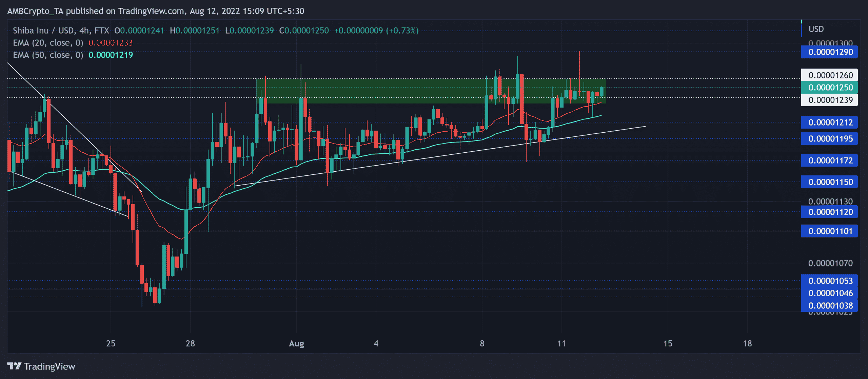Click the green resistance zone rectangle
868x379 pixels.
coord(431,91)
